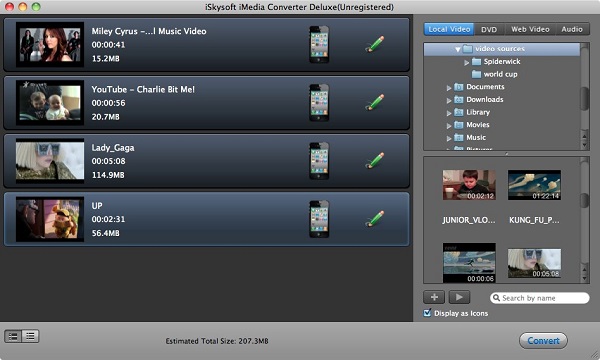Click in the Search by name field

(540, 298)
